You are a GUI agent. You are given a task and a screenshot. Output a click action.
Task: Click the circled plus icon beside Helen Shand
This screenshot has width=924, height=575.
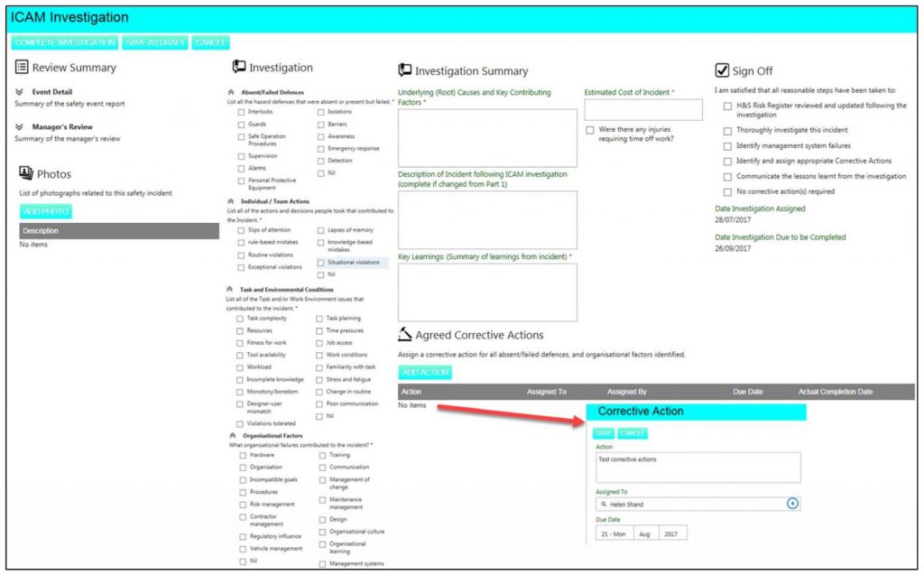[x=792, y=504]
